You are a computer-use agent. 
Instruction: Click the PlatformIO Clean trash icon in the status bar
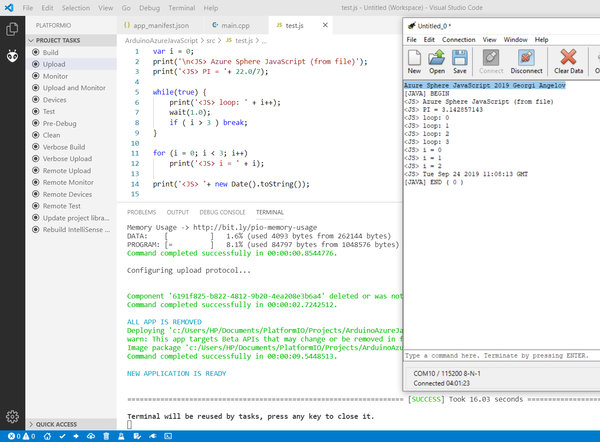pyautogui.click(x=106, y=436)
